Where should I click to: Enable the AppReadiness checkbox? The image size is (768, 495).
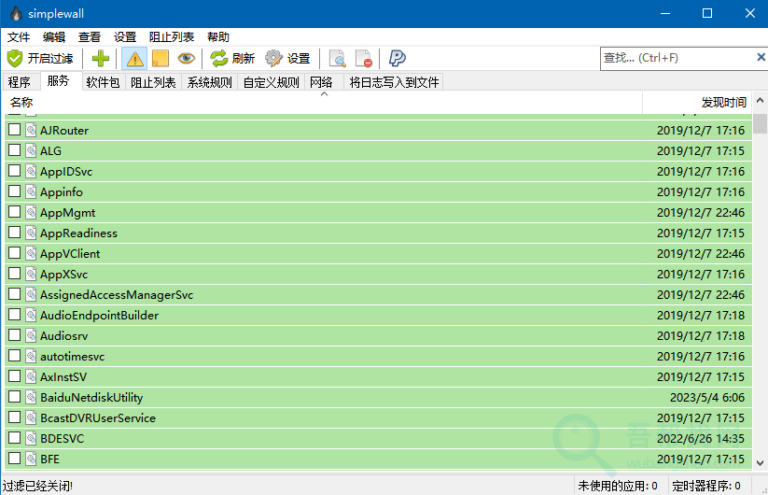[14, 233]
